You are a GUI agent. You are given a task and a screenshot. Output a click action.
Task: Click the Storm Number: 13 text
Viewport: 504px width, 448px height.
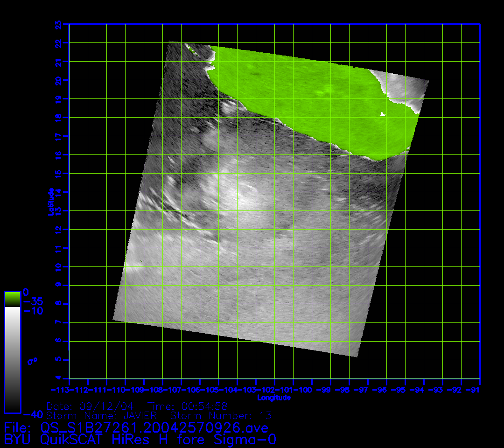222,415
